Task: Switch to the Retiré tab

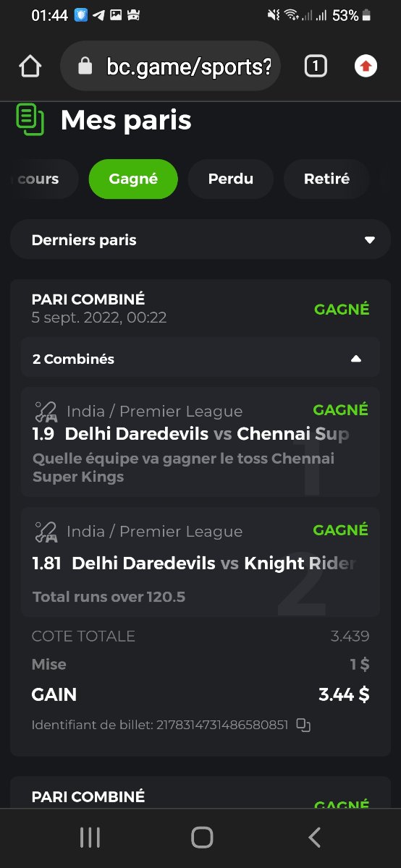Action: [326, 179]
